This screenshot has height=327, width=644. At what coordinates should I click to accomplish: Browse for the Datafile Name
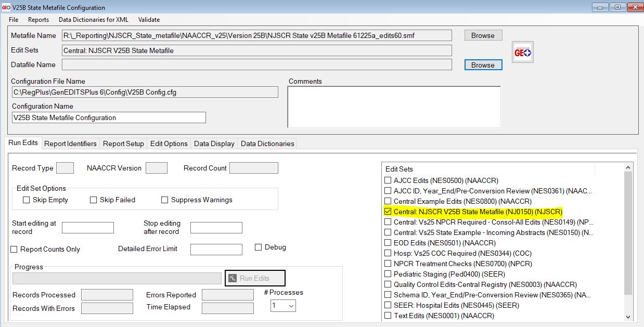483,65
